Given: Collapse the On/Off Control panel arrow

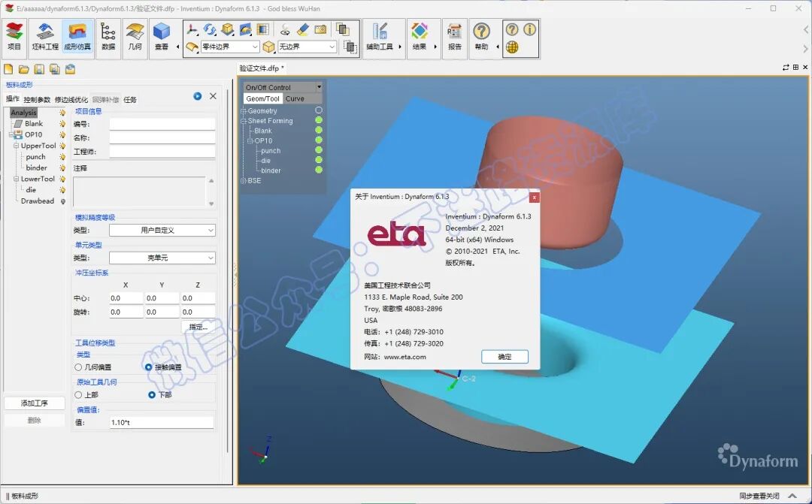Looking at the screenshot, I should pyautogui.click(x=319, y=87).
